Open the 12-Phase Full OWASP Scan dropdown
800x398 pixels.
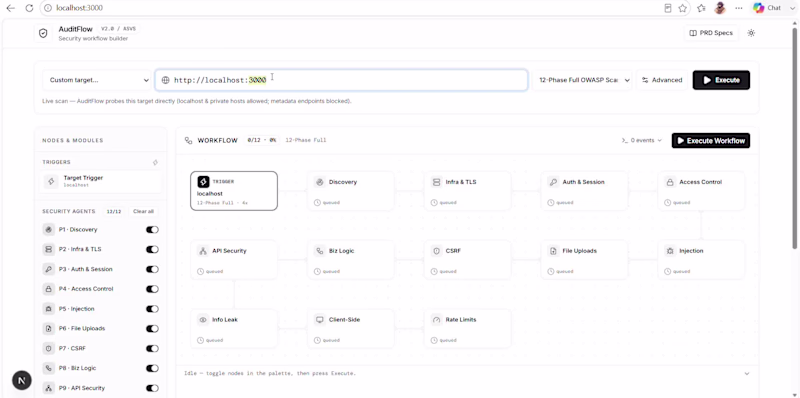(582, 80)
